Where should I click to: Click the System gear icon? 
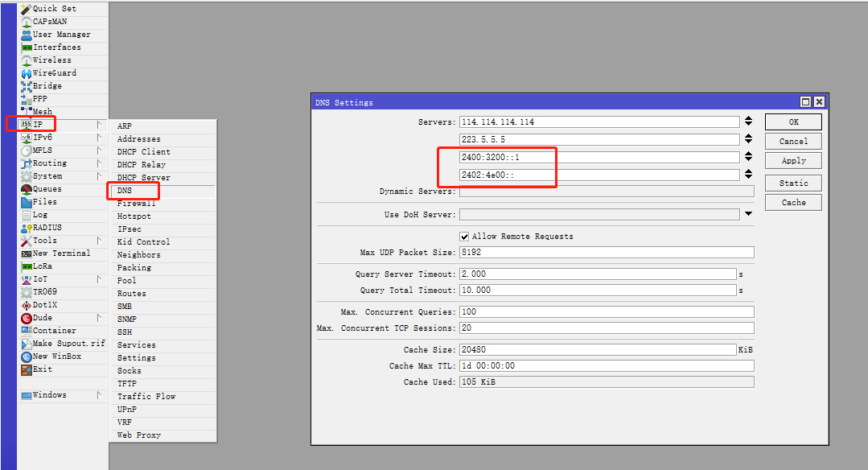pyautogui.click(x=26, y=176)
